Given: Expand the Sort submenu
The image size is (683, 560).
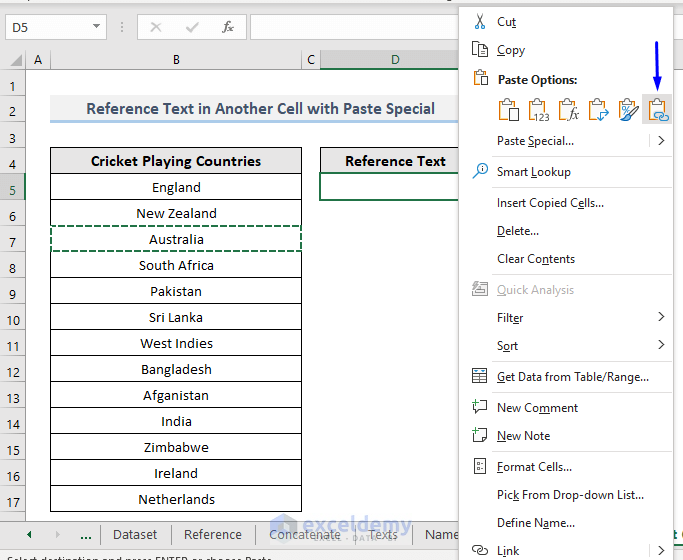Looking at the screenshot, I should tap(661, 345).
